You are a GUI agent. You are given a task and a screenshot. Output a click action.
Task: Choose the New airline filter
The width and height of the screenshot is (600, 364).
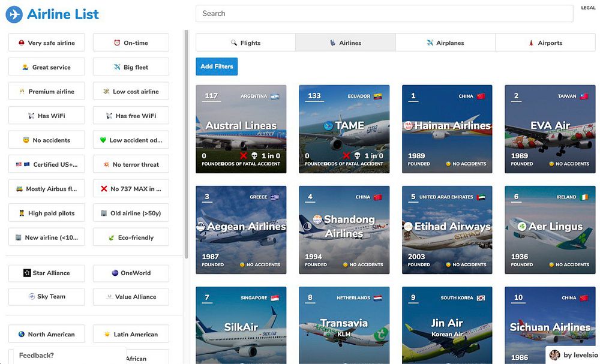coord(47,237)
